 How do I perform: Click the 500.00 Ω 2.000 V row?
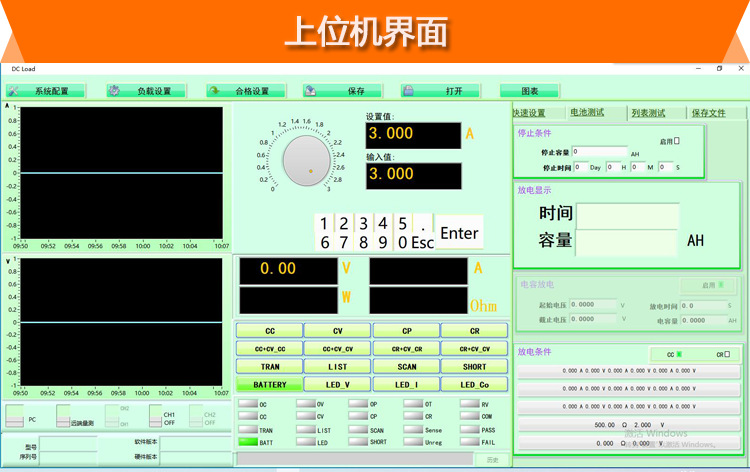click(629, 425)
